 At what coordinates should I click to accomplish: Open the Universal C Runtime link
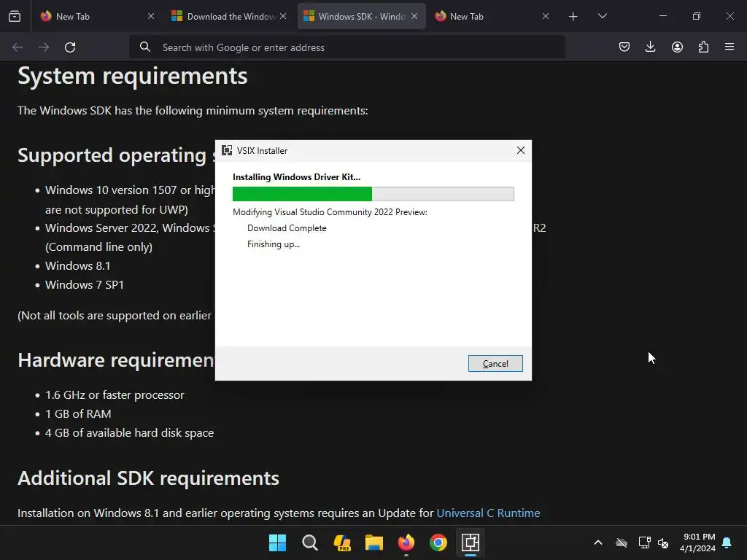488,513
